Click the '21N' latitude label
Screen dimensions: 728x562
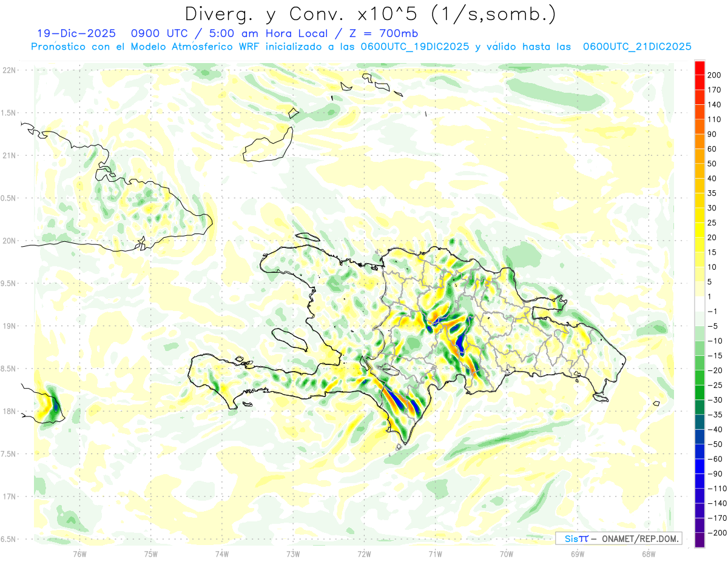point(8,155)
